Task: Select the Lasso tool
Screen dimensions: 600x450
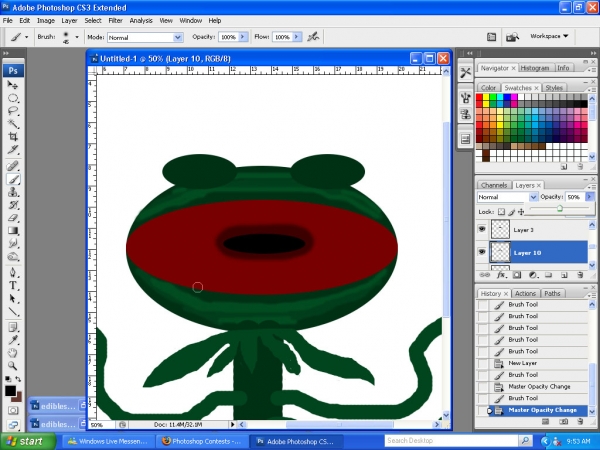Action: (x=13, y=111)
